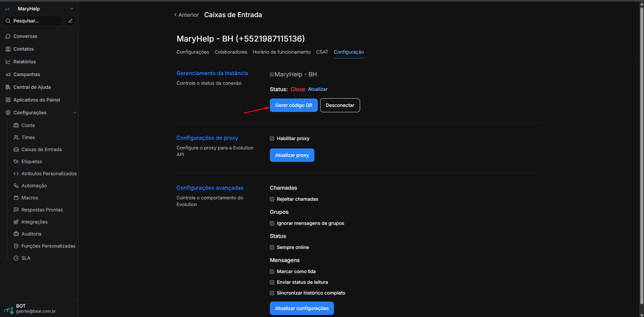This screenshot has height=317, width=644.
Task: Switch to the Colaboradores tab
Action: (231, 52)
